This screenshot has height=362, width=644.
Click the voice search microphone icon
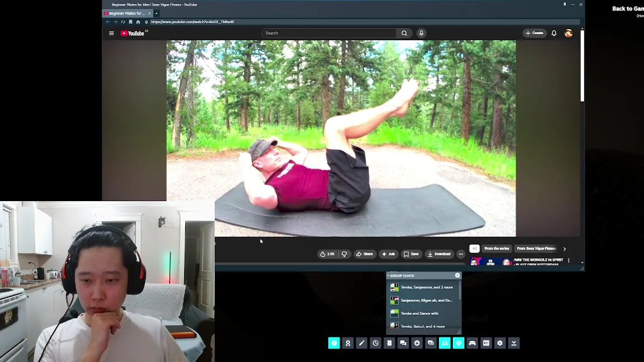pyautogui.click(x=421, y=33)
